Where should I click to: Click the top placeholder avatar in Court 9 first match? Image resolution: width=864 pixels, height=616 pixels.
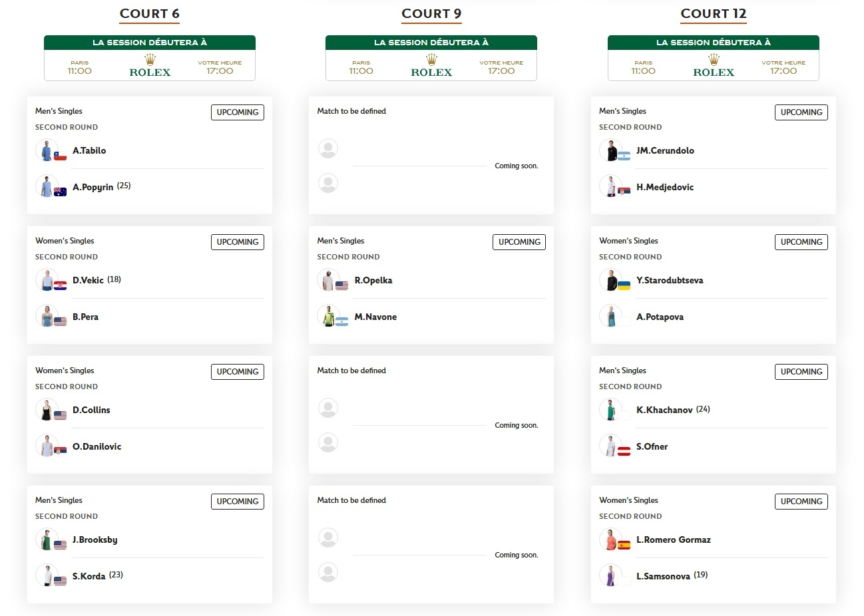tap(328, 148)
